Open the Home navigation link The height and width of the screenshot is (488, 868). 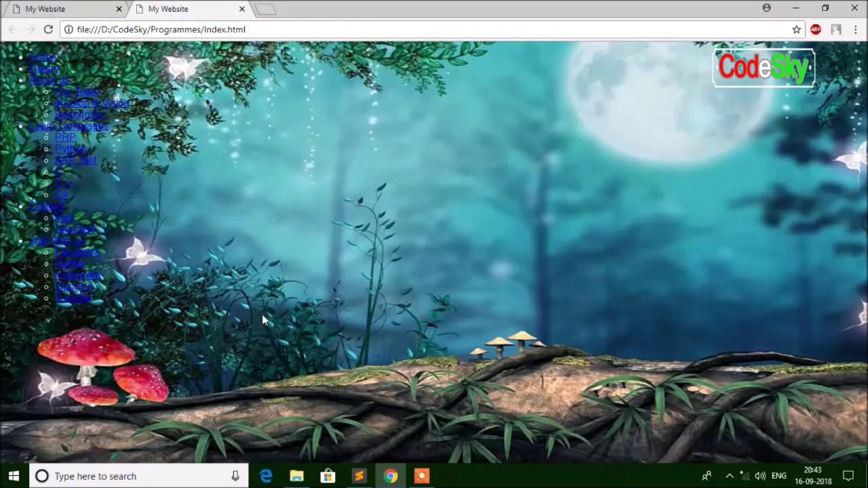click(43, 58)
